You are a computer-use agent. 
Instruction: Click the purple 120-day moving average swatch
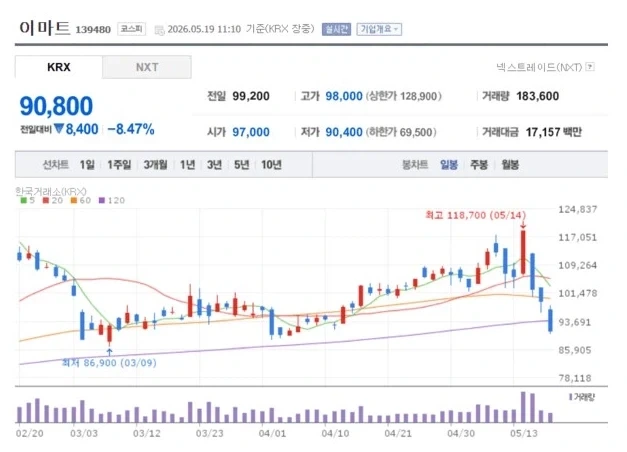(102, 200)
